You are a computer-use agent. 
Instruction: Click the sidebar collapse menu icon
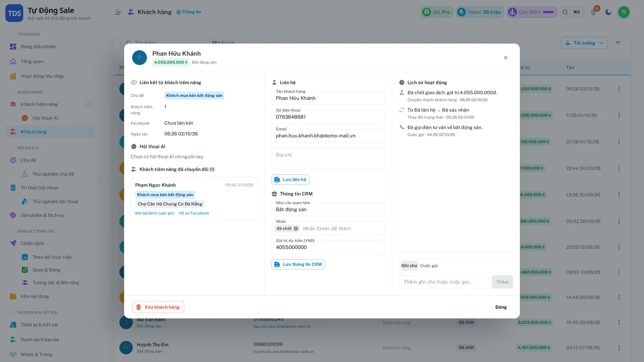click(118, 12)
